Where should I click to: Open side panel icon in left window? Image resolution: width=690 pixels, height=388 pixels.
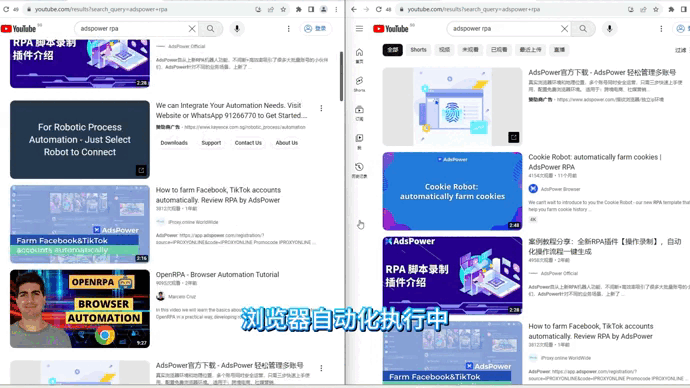pos(311,9)
